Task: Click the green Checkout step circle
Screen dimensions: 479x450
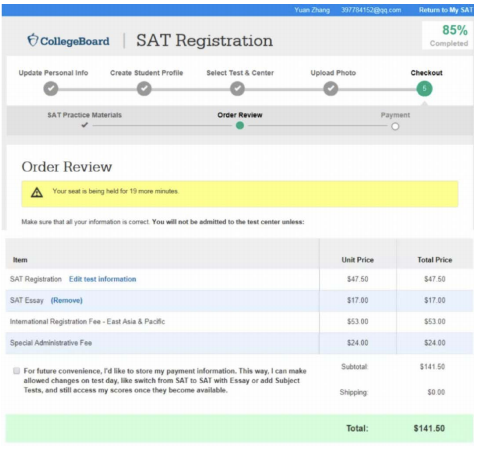Action: [x=424, y=89]
